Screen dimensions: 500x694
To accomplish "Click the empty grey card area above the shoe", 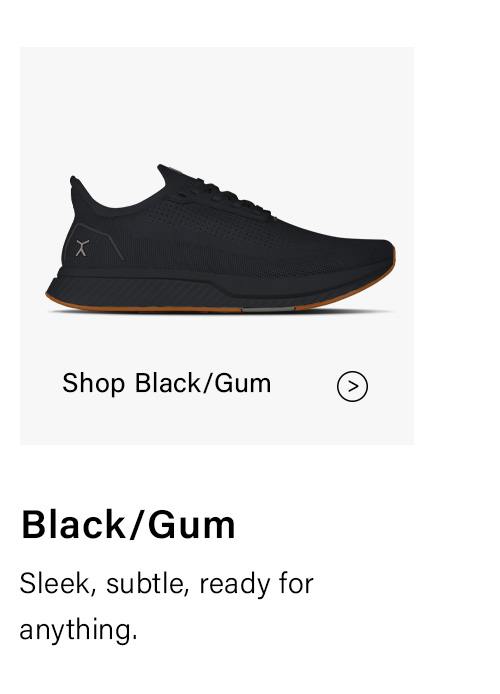I will (217, 102).
